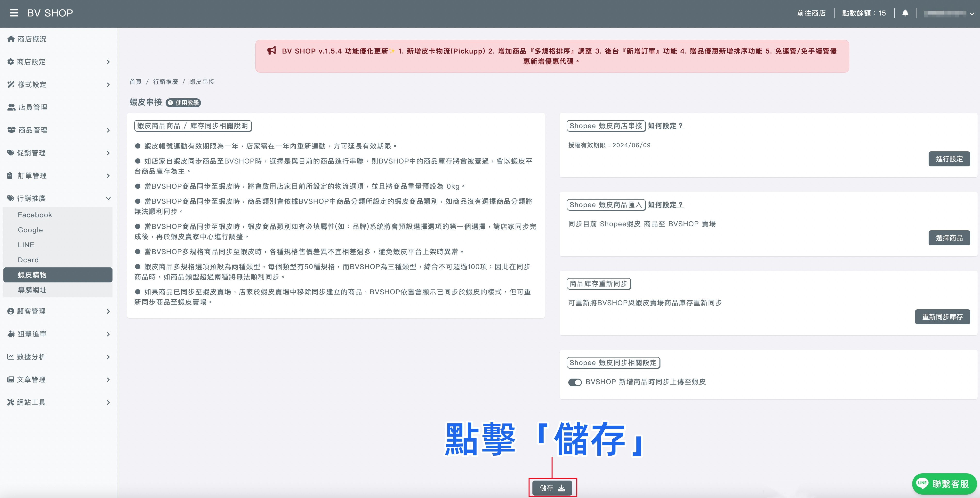Toggle BVSHOP 新增商品時同步上傳至蝦皮 switch
The width and height of the screenshot is (980, 498).
click(575, 382)
